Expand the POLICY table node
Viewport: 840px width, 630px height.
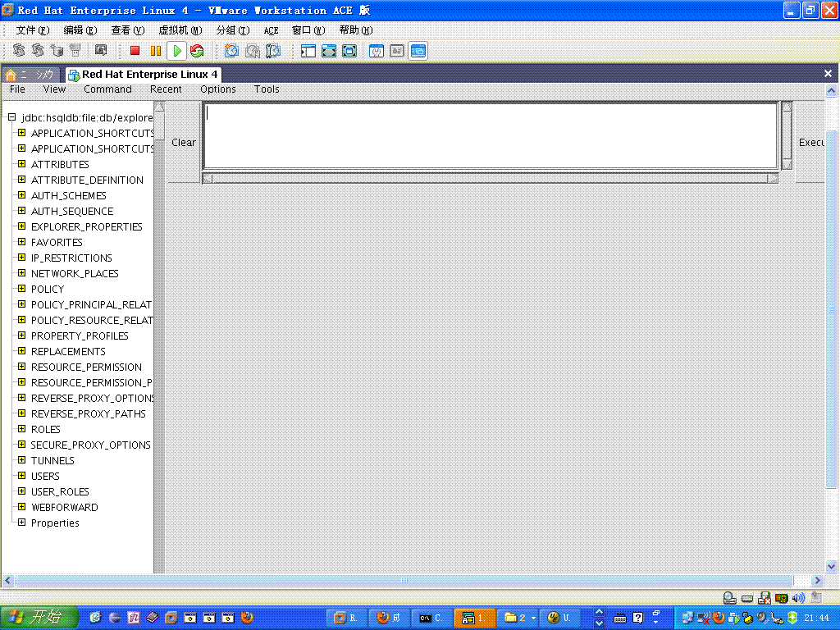click(21, 288)
